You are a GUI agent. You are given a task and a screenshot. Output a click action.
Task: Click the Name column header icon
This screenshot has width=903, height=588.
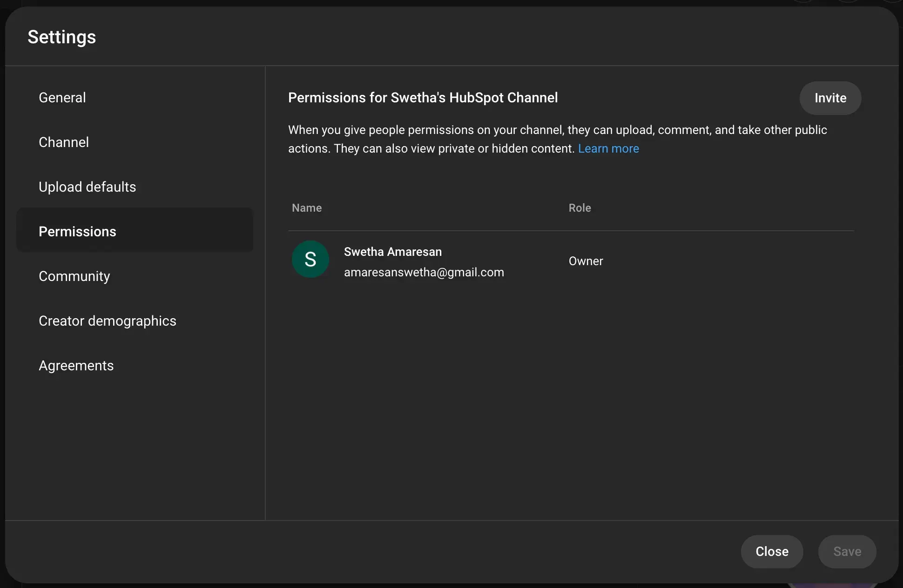(307, 208)
